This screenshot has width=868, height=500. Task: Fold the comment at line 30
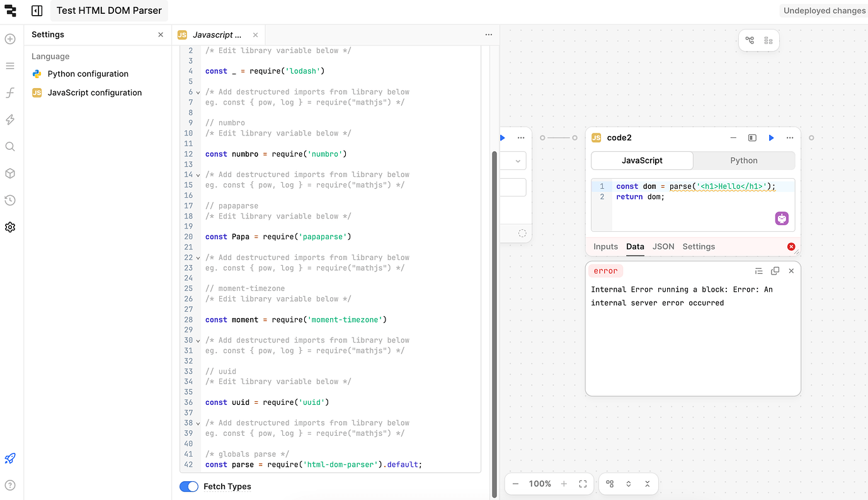(x=198, y=341)
